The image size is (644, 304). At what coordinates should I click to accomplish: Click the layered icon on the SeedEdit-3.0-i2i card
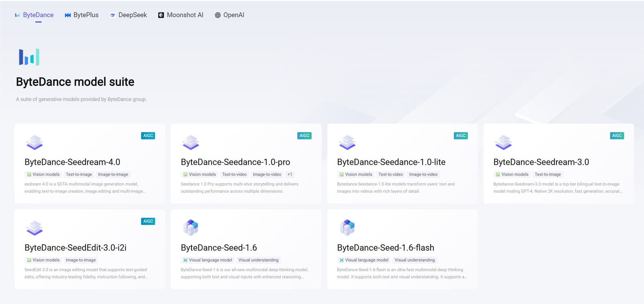pyautogui.click(x=35, y=228)
